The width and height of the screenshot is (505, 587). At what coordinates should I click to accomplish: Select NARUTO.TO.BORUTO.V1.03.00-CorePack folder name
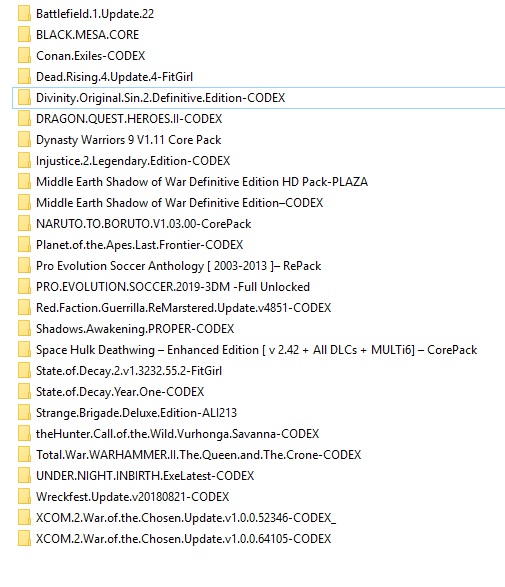(143, 223)
